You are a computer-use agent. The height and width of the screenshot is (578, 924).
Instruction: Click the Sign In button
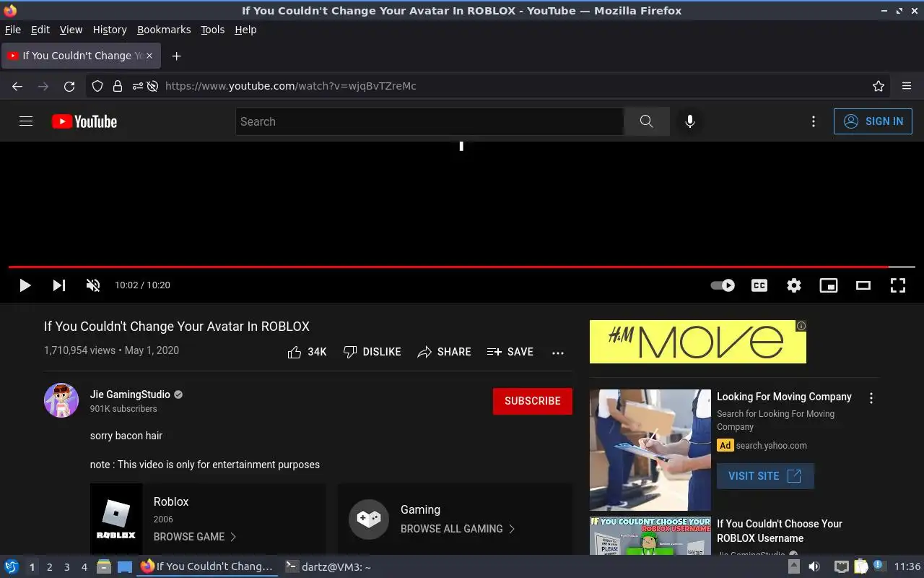[873, 121]
